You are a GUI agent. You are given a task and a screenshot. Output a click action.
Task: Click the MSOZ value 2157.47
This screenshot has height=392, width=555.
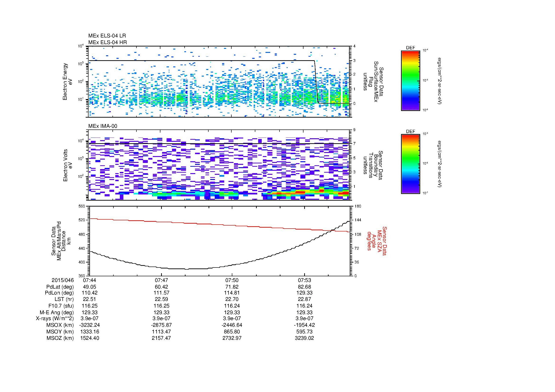[x=161, y=338]
